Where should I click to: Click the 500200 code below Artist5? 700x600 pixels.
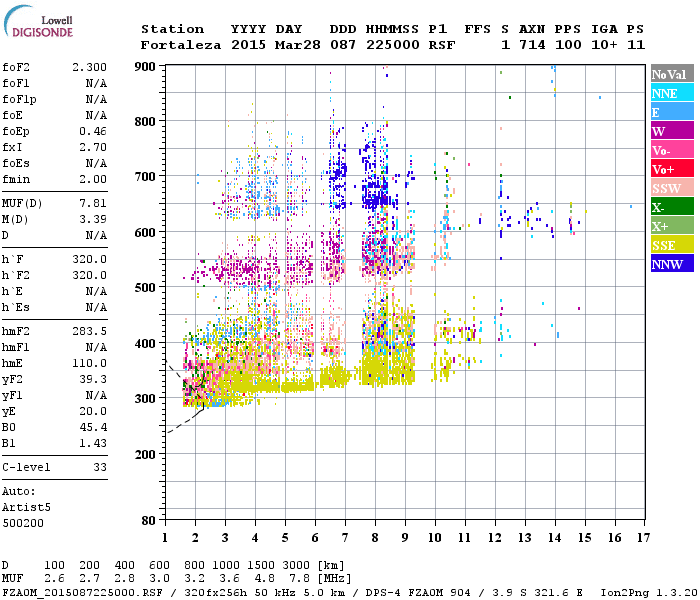click(x=23, y=523)
